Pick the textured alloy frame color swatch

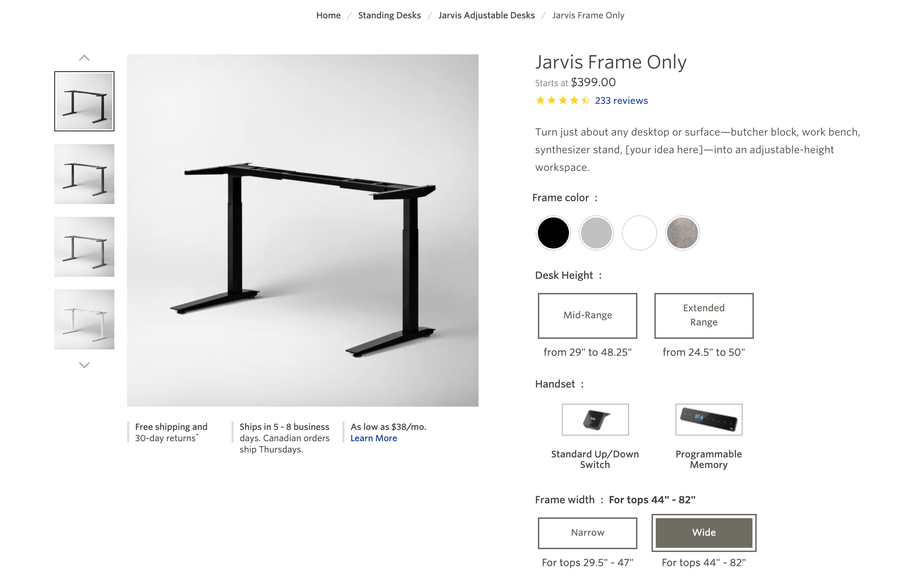(682, 233)
